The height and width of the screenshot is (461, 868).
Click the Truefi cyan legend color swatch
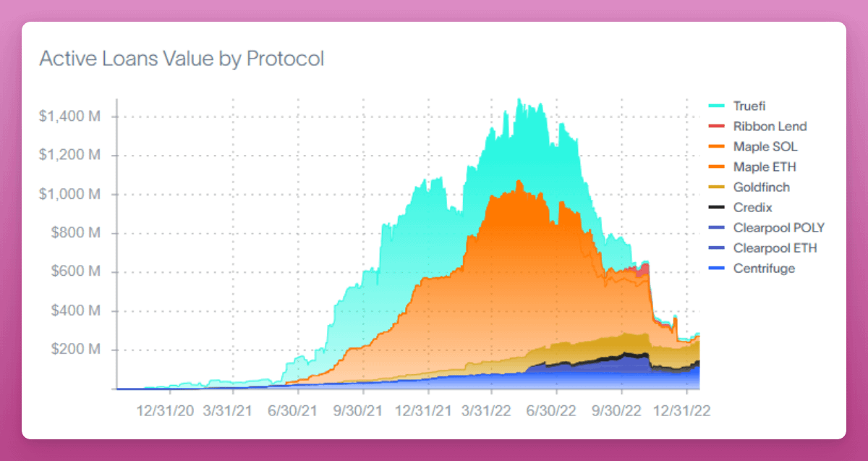[716, 106]
